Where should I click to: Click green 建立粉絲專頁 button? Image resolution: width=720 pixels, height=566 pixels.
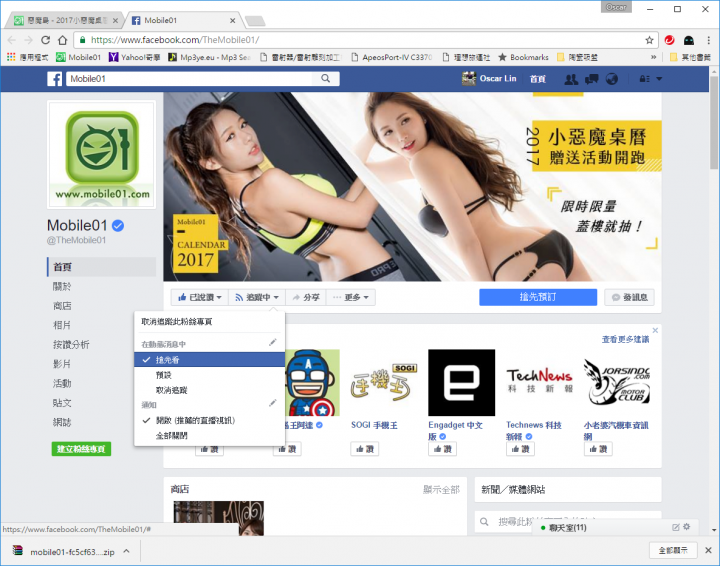tap(81, 448)
